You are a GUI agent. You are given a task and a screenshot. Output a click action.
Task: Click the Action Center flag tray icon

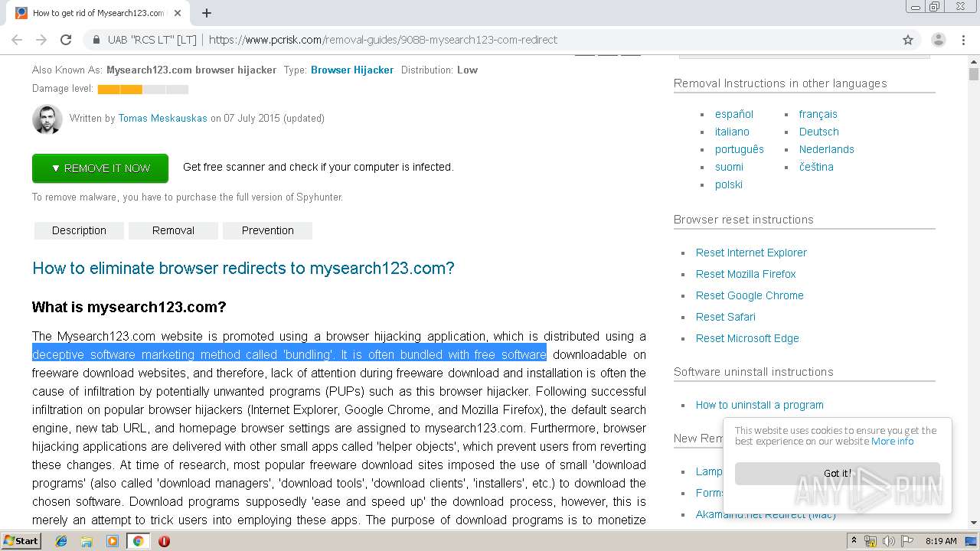click(x=906, y=541)
